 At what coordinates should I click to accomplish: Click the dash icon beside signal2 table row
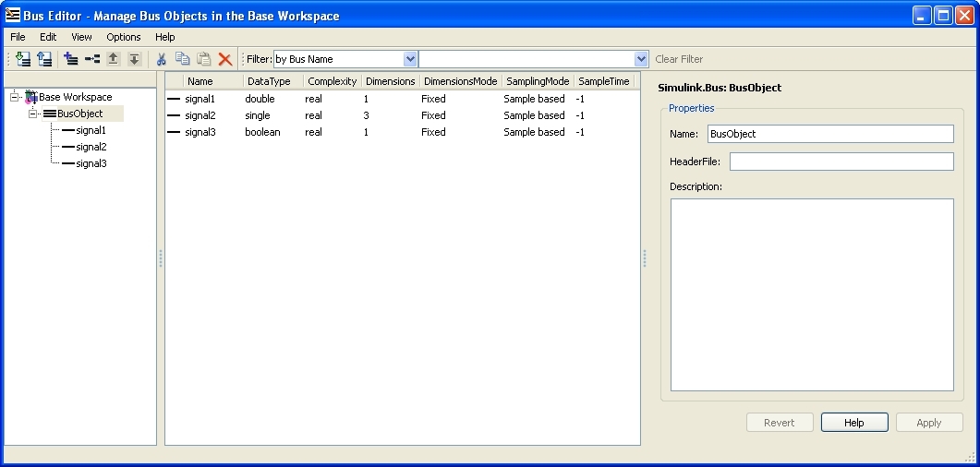[174, 115]
